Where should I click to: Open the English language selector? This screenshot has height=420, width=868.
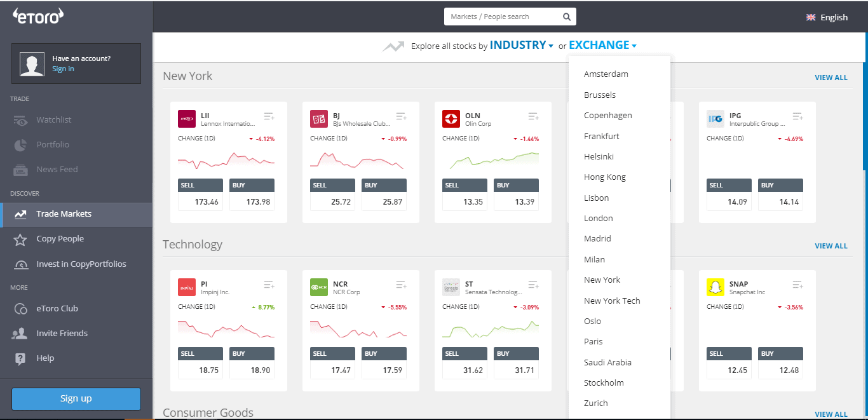pos(827,17)
